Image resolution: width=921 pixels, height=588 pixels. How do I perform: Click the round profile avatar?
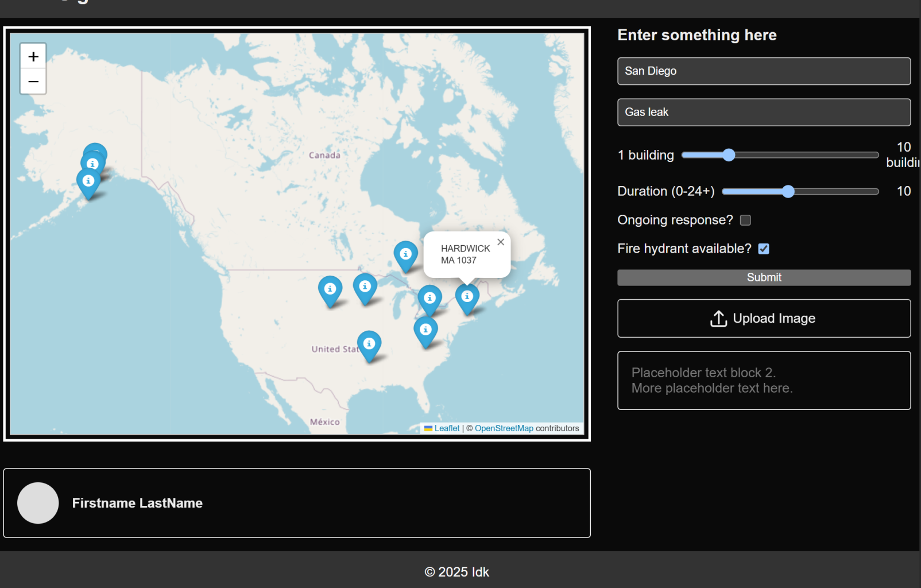pyautogui.click(x=38, y=503)
